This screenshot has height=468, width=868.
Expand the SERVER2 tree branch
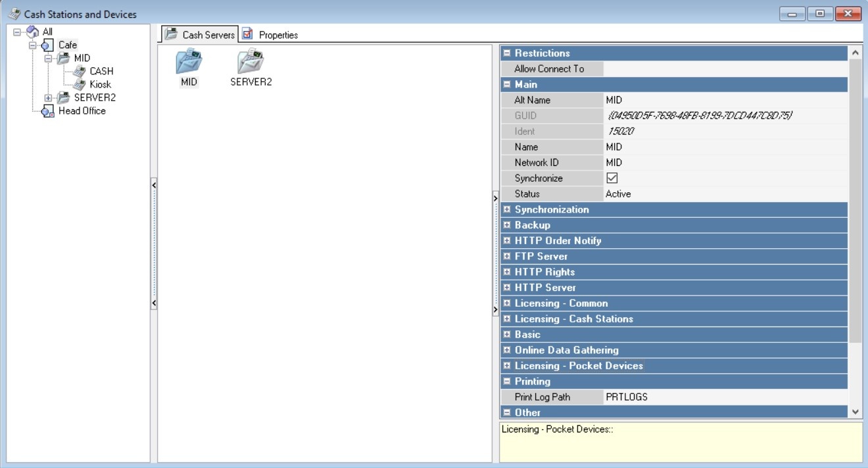48,98
